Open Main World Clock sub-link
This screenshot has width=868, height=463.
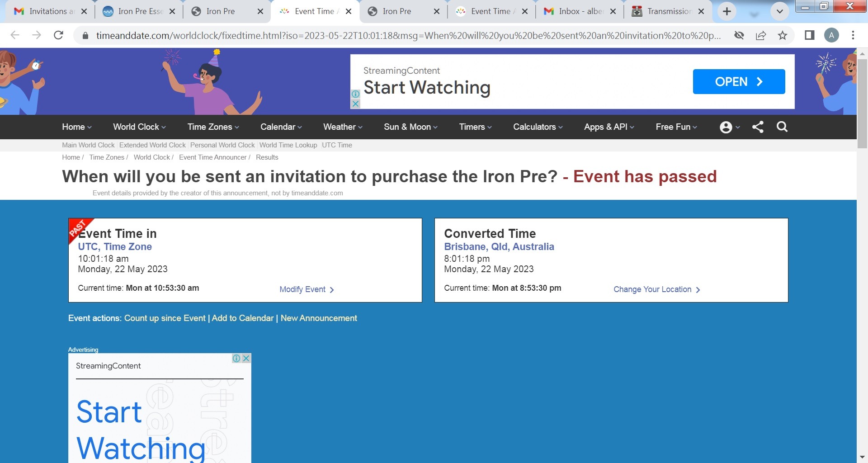pos(88,145)
